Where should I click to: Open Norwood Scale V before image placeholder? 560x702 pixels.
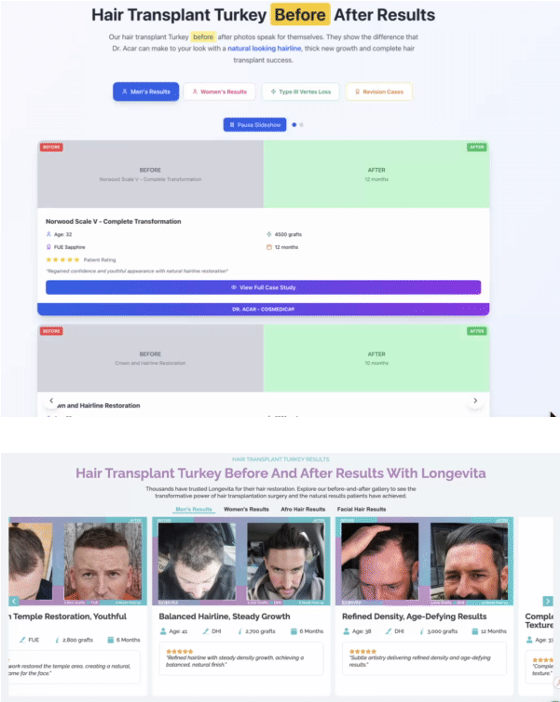(150, 174)
